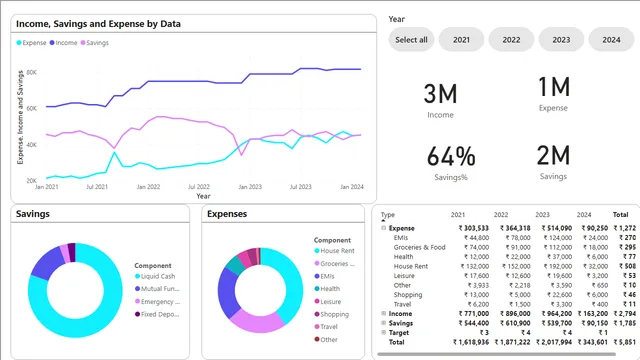
Task: Click the ₹ 514,090 Expense 2023 cell
Action: [x=557, y=228]
